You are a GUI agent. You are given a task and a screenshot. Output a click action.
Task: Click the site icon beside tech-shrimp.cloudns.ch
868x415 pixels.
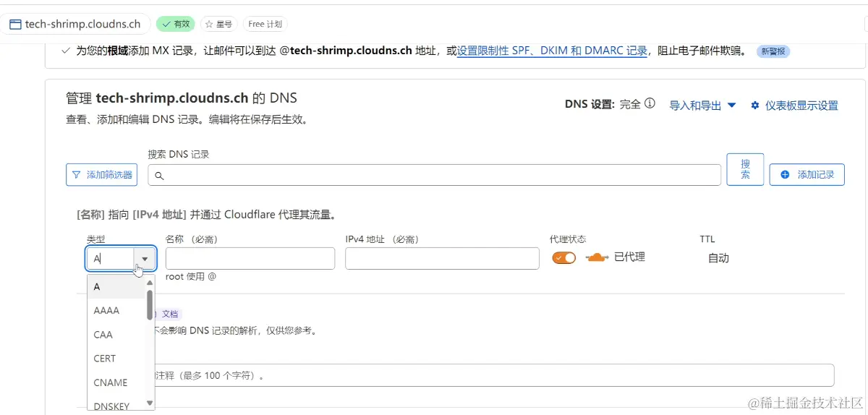pos(14,24)
